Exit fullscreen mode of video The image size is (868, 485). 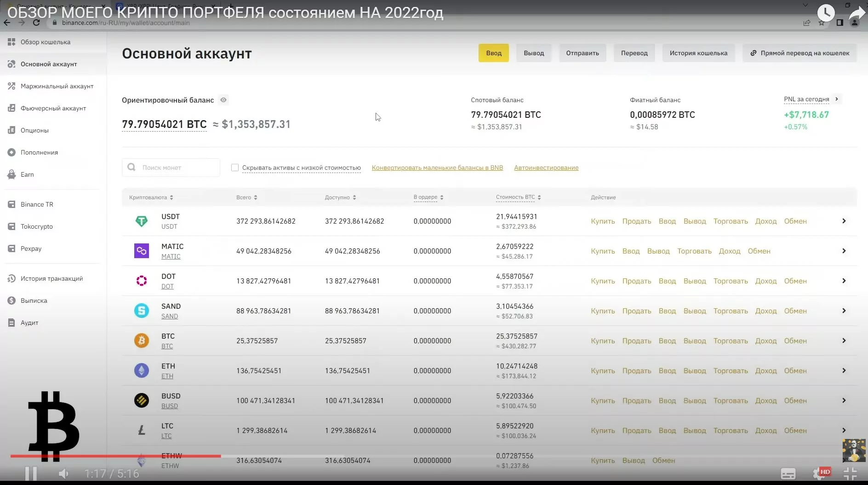851,473
